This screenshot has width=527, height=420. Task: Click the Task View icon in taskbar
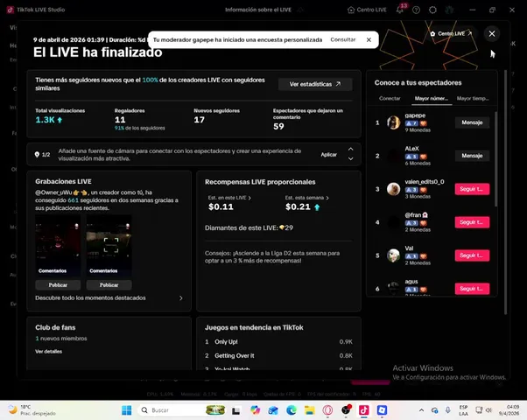236,410
